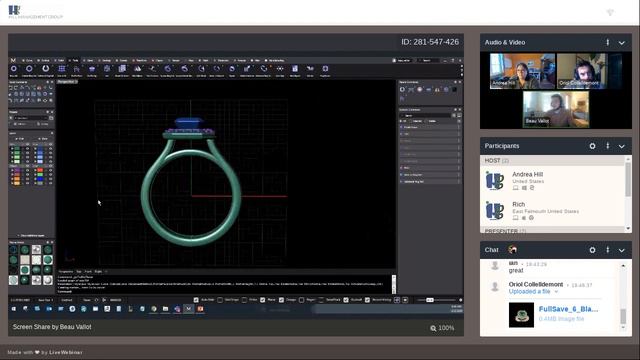Viewport: 640px width, 360px height.
Task: Open the Curve ribbon tab
Action: click(27, 60)
